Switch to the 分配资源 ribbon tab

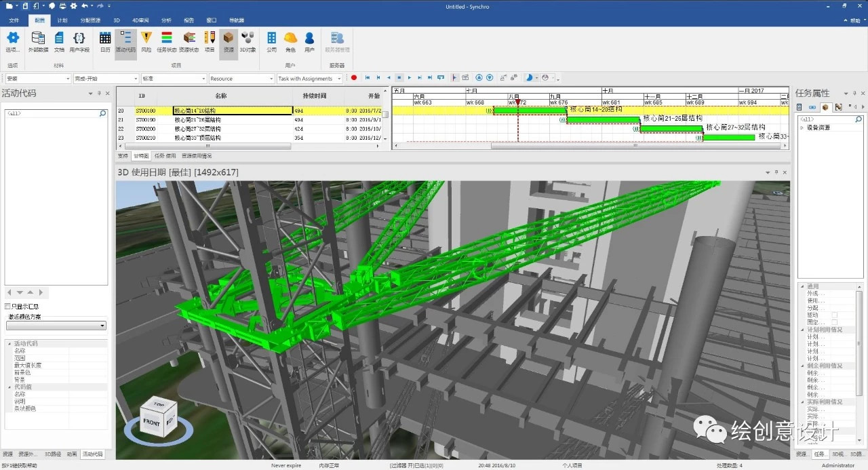click(90, 20)
